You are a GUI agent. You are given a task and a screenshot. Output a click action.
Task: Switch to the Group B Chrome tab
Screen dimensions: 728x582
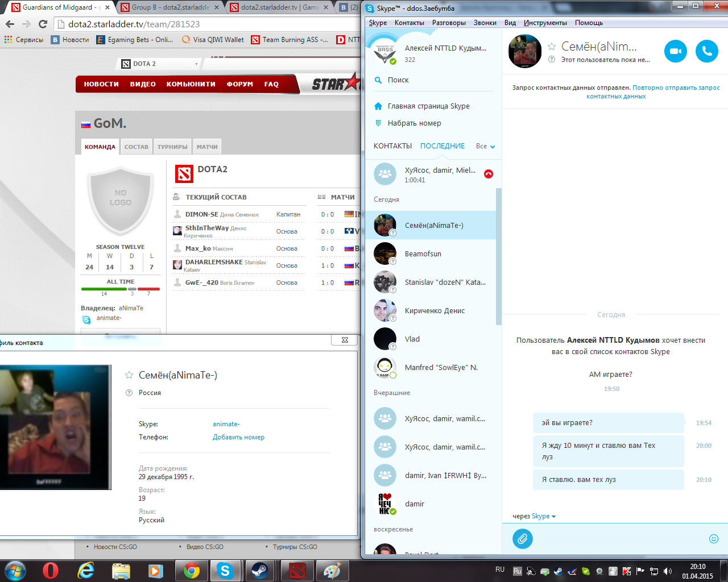171,7
